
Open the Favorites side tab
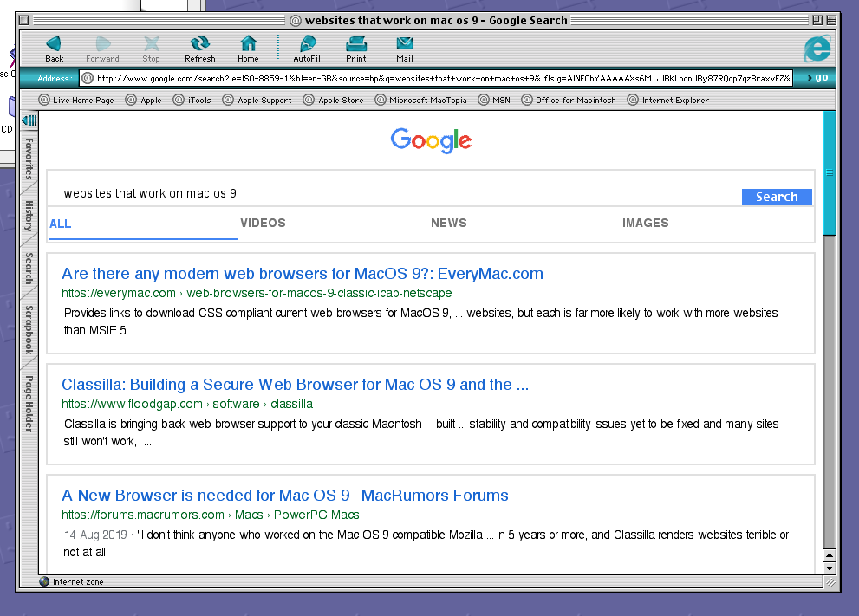click(x=29, y=159)
